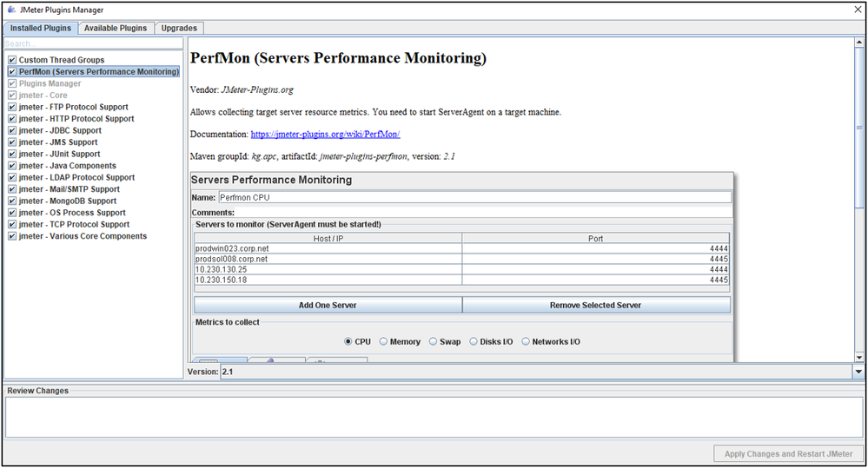Select the prodsol008.corp.net server row
Viewport: 868px width, 468px height.
pos(461,259)
